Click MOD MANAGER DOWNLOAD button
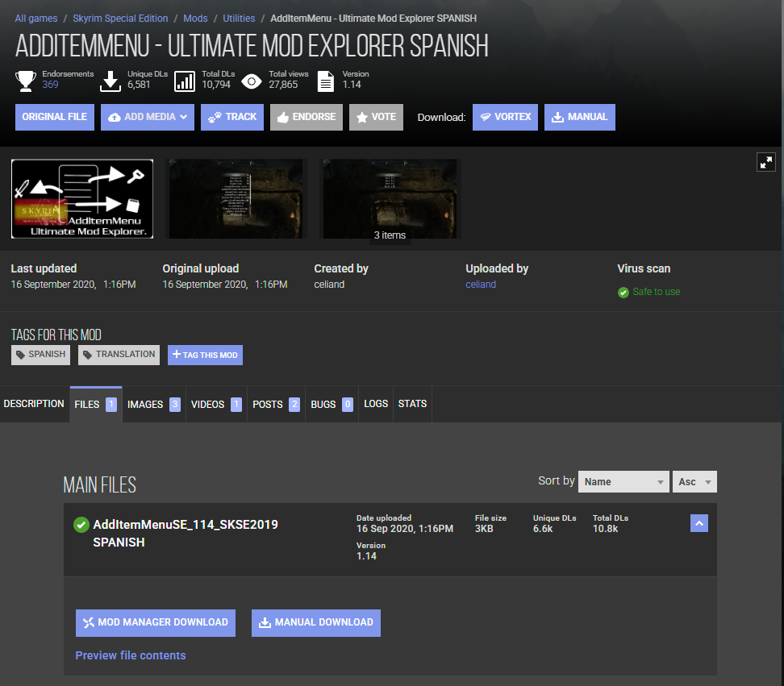The width and height of the screenshot is (784, 686). pos(156,622)
